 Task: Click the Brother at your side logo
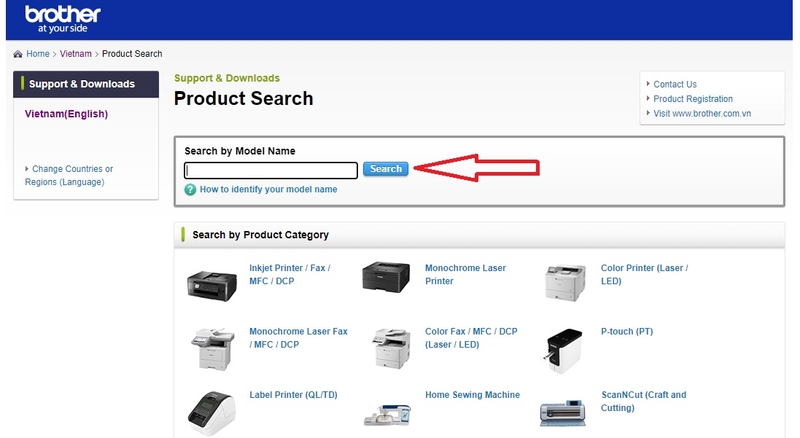[62, 19]
